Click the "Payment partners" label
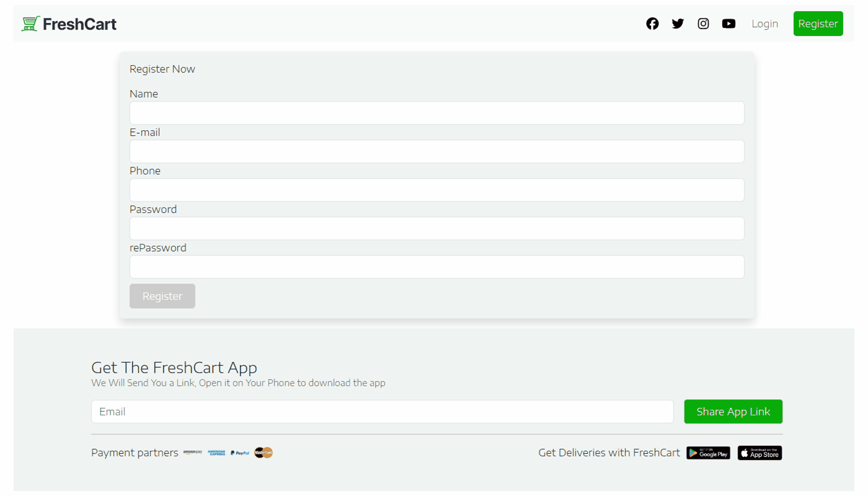The width and height of the screenshot is (868, 496). 135,453
